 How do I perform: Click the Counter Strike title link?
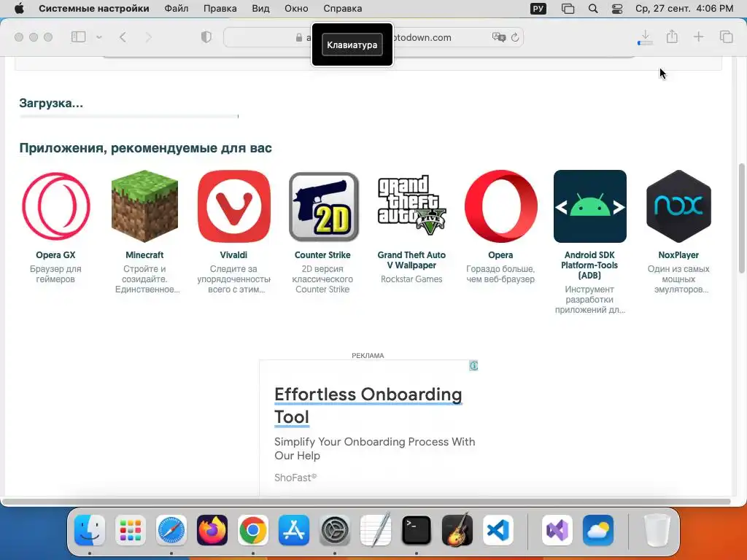(x=322, y=254)
